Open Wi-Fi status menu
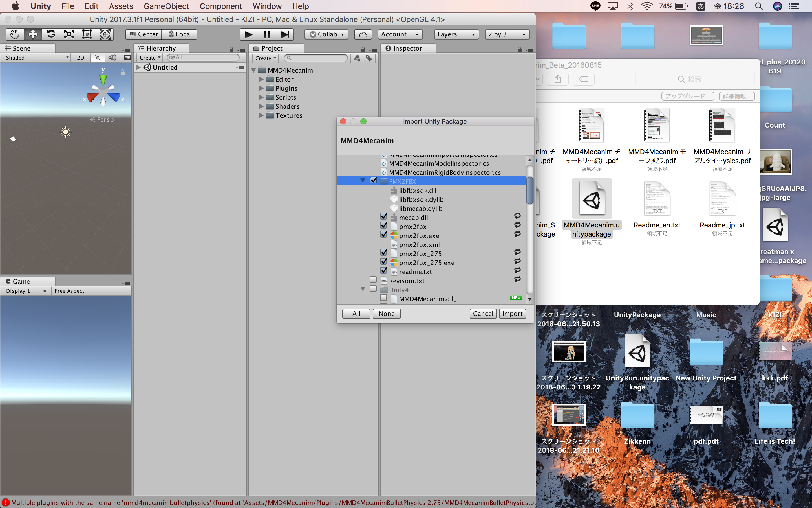This screenshot has width=812, height=508. coord(646,6)
